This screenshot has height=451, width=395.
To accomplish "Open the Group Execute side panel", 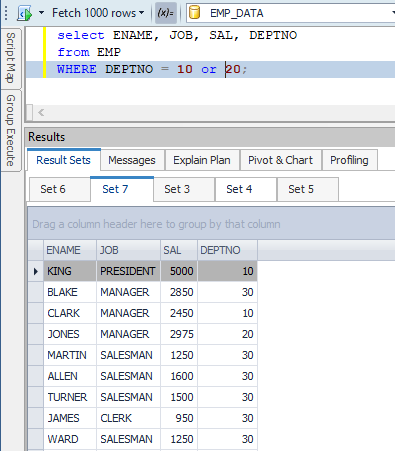I will click(x=11, y=130).
